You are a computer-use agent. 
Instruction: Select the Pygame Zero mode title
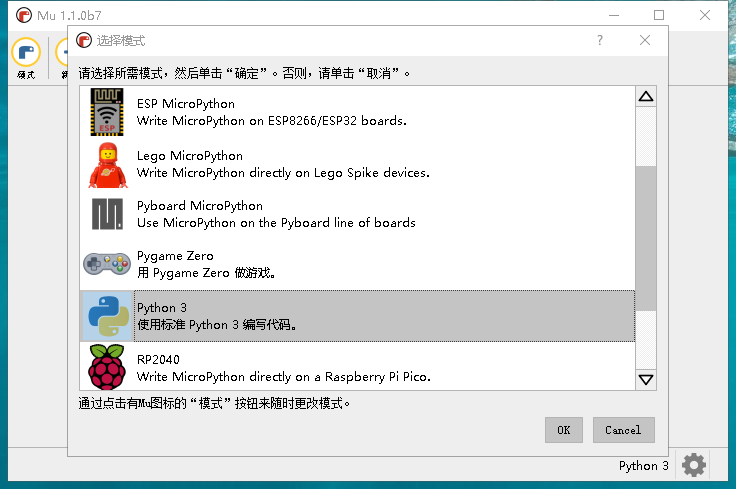tap(175, 256)
